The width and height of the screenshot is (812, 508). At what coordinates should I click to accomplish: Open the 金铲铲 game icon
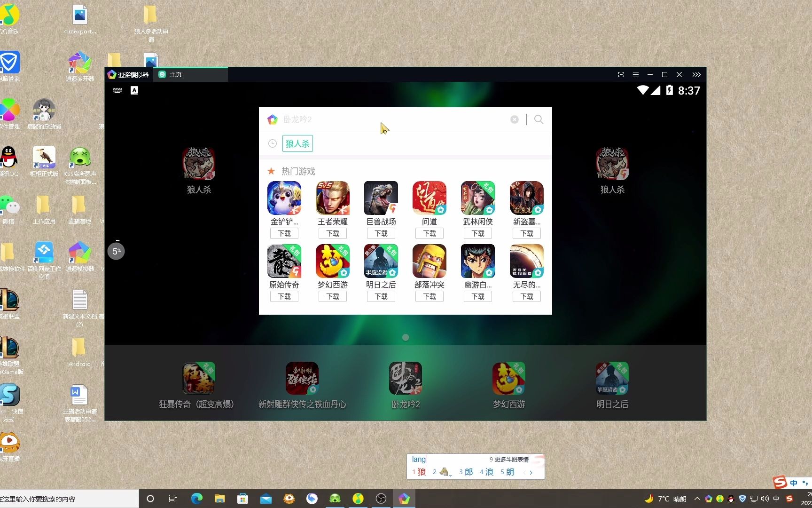pyautogui.click(x=284, y=198)
